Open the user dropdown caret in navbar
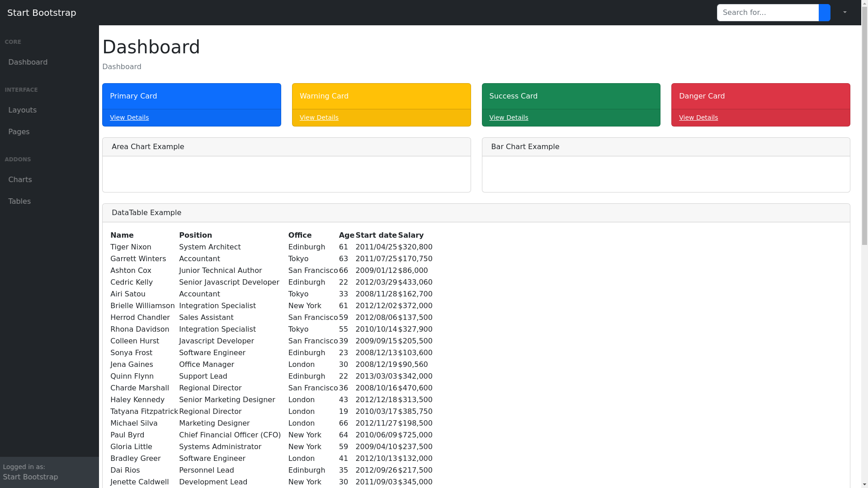 click(844, 13)
